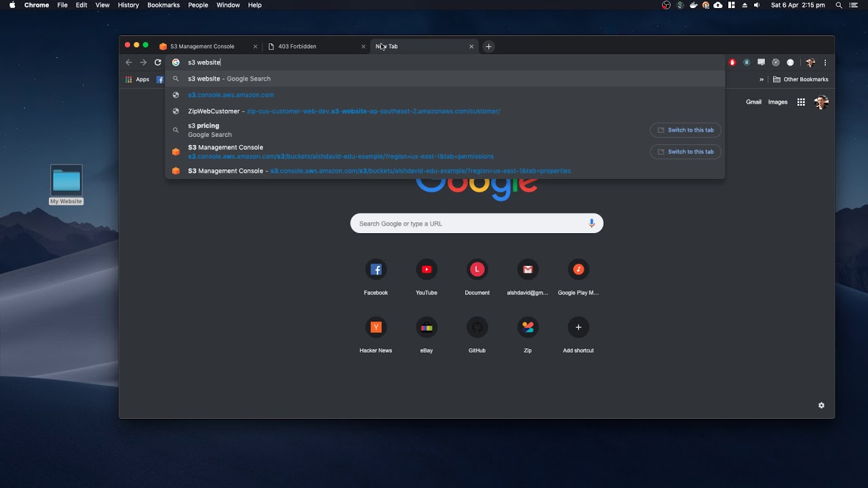Select the My Website desktop folder
The image size is (868, 488).
(66, 185)
